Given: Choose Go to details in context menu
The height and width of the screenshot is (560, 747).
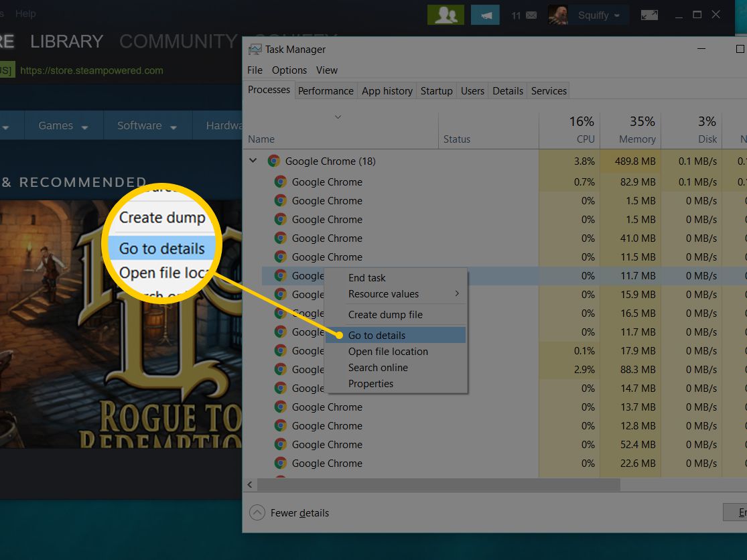Looking at the screenshot, I should pyautogui.click(x=395, y=335).
